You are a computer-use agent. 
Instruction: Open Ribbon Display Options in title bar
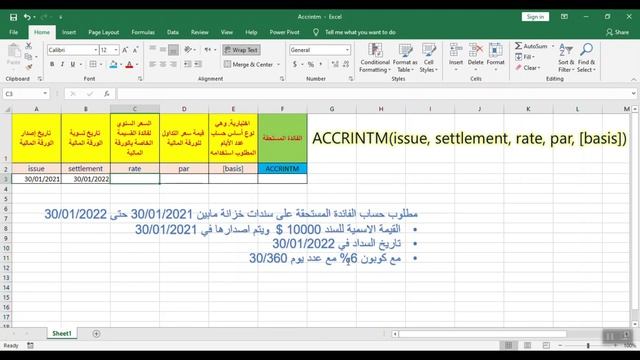564,17
